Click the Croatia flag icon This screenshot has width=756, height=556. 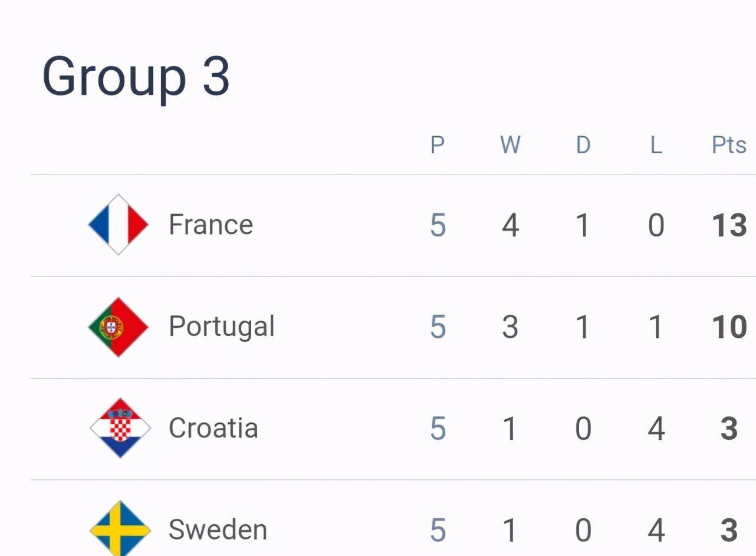point(120,428)
